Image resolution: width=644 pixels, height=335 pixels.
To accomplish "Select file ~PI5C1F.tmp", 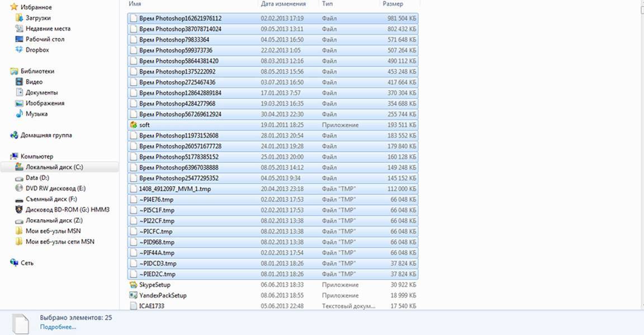I will point(273,210).
